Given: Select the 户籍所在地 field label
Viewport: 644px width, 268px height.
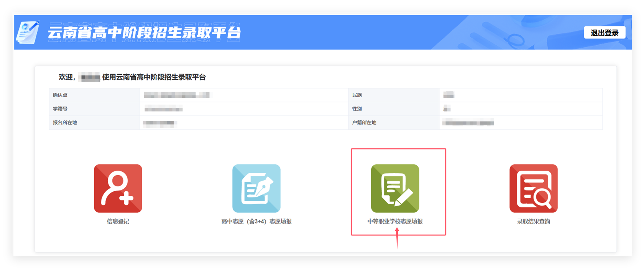Looking at the screenshot, I should (x=364, y=123).
